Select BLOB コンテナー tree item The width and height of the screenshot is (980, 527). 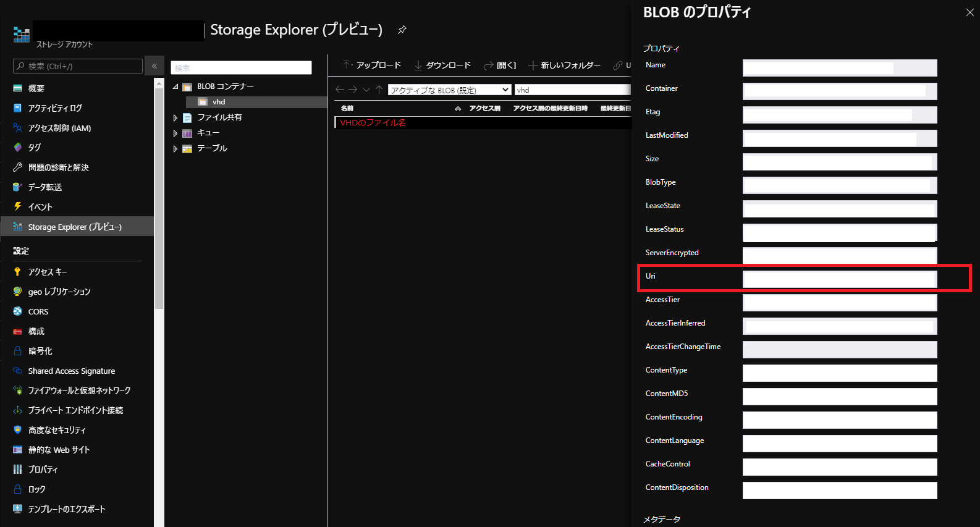point(225,86)
